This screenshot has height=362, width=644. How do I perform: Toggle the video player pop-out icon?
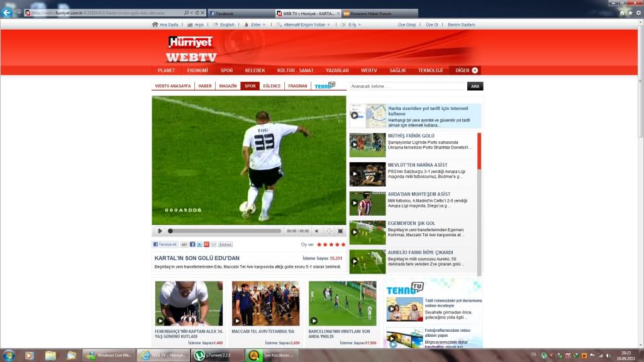point(329,231)
